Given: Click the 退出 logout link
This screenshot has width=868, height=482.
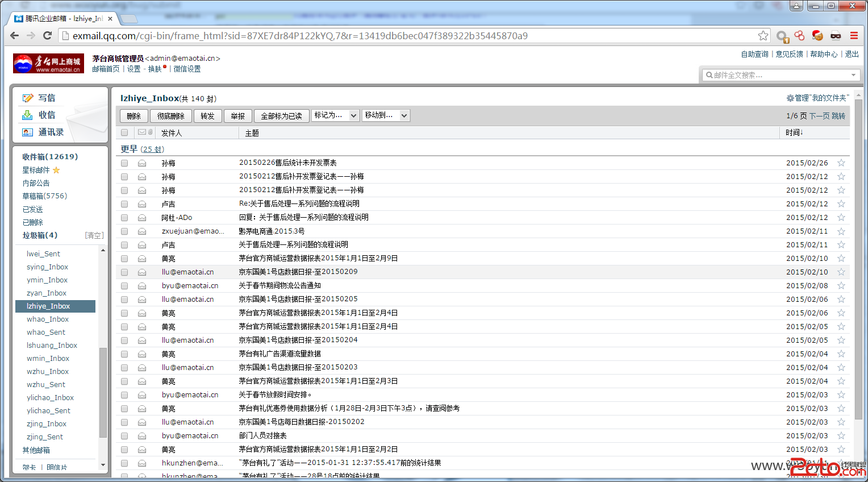Looking at the screenshot, I should (x=852, y=54).
